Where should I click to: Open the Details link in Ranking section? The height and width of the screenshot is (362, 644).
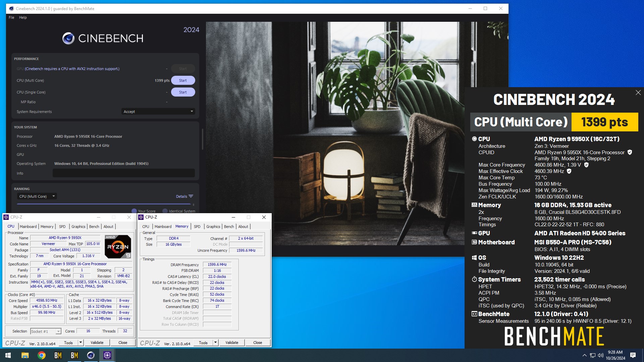(181, 196)
